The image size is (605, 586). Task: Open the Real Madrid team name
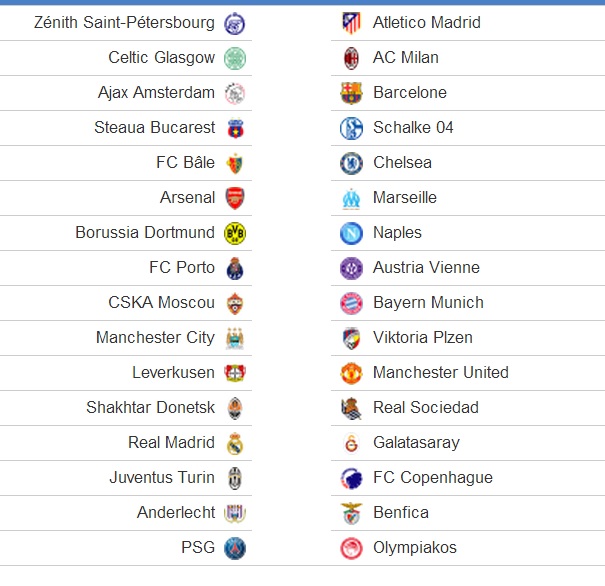click(171, 442)
